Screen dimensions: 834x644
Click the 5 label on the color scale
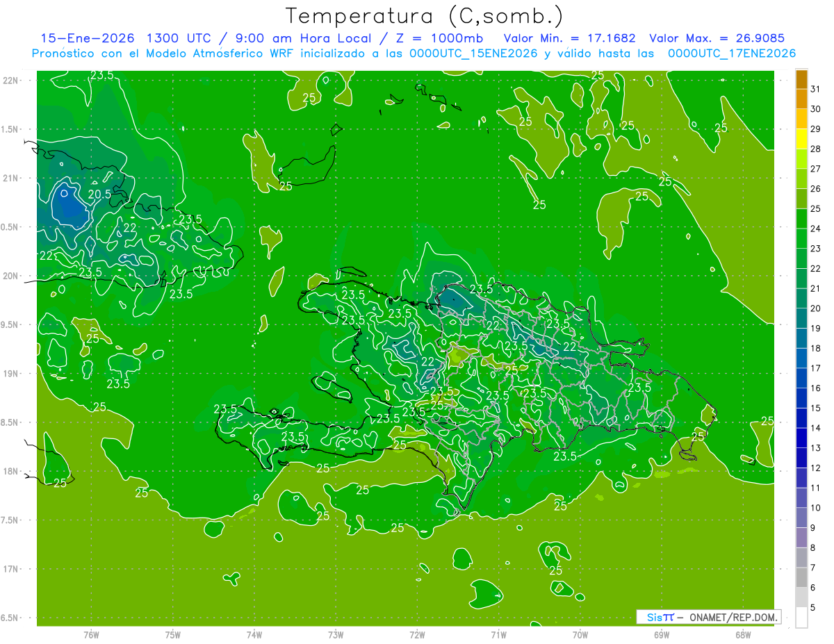[x=814, y=608]
